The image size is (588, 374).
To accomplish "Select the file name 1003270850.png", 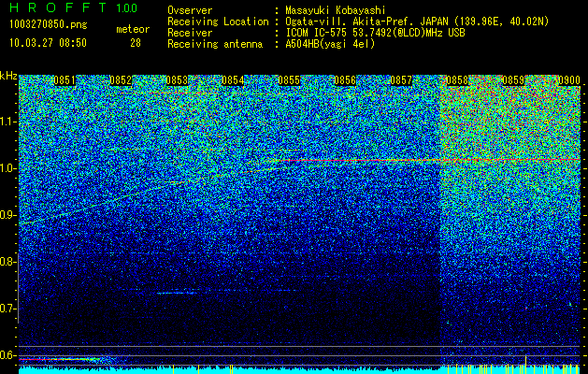I will coord(49,24).
